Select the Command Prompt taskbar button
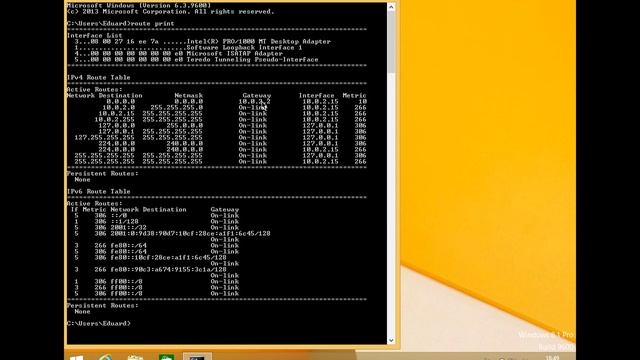The image size is (640, 360). [197, 357]
